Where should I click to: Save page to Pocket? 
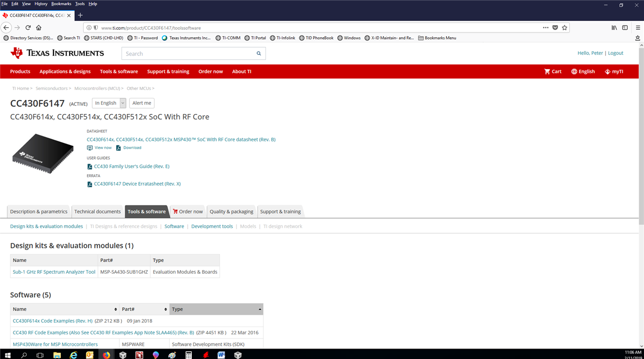coord(555,28)
